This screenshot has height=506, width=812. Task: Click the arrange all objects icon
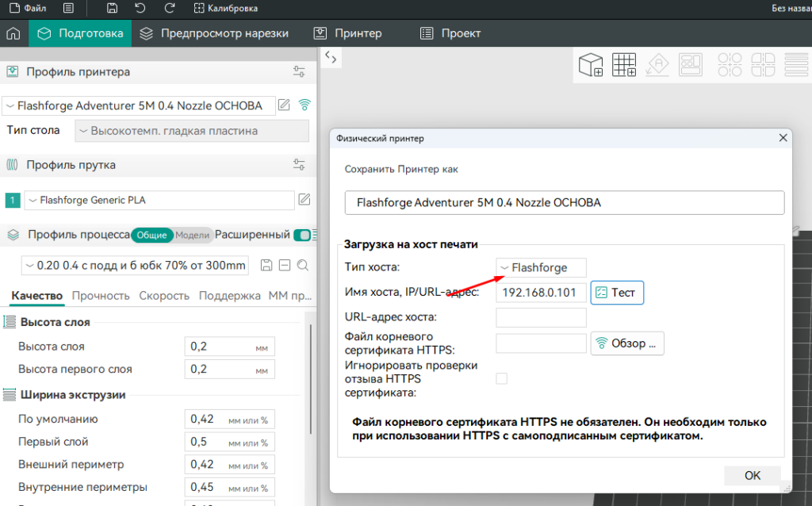pos(691,65)
